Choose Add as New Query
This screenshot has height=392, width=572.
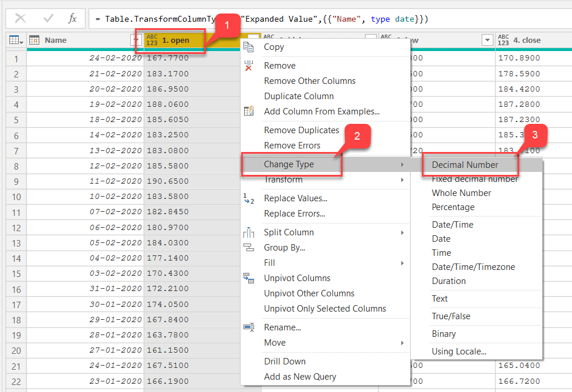pyautogui.click(x=300, y=377)
